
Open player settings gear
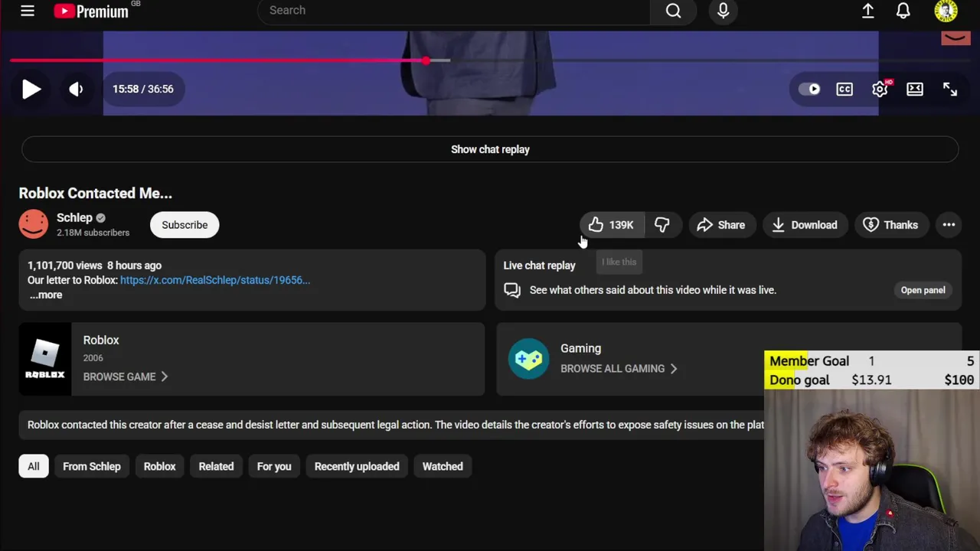(880, 89)
